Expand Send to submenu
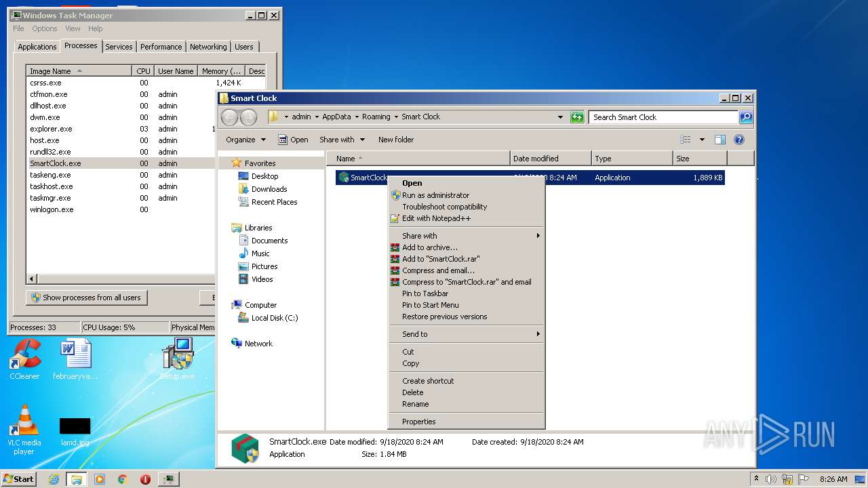The height and width of the screenshot is (488, 868). (467, 334)
